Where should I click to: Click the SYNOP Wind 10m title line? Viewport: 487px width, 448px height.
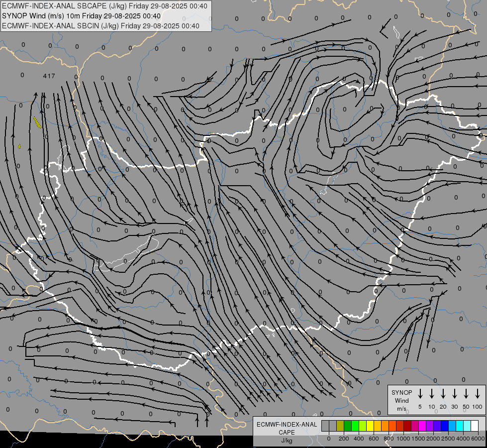coord(82,16)
